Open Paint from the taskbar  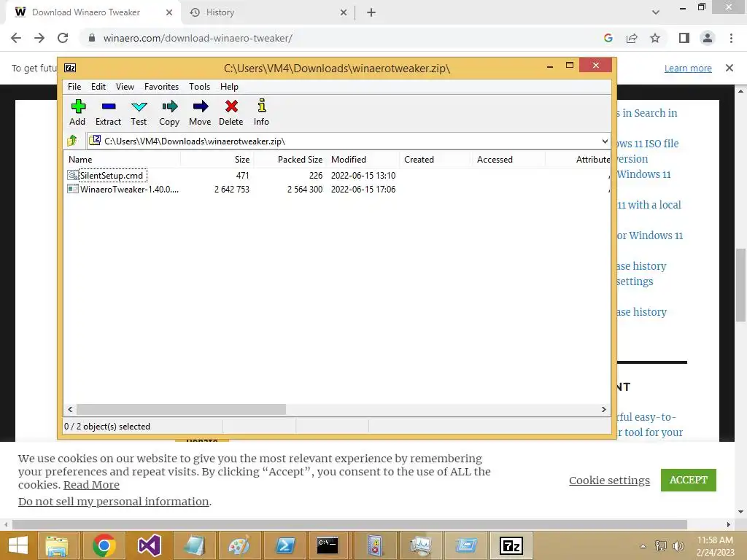click(239, 545)
